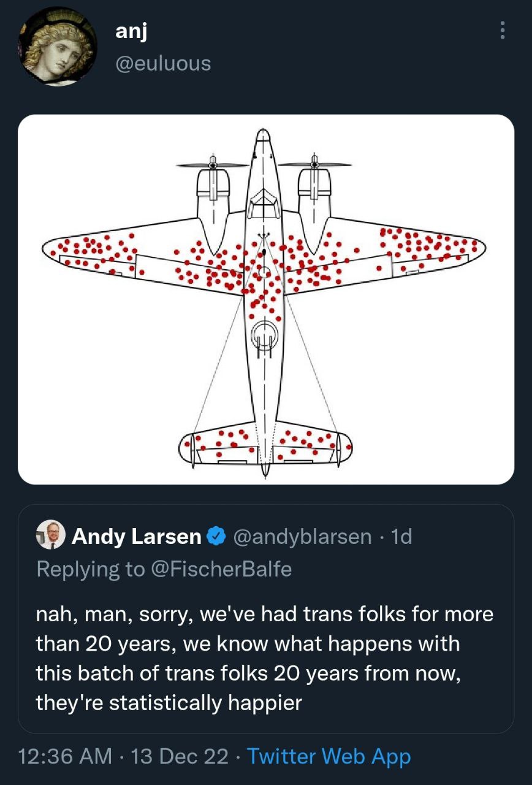This screenshot has height=785, width=532.
Task: Click the plane's right propeller engine
Action: click(x=314, y=184)
